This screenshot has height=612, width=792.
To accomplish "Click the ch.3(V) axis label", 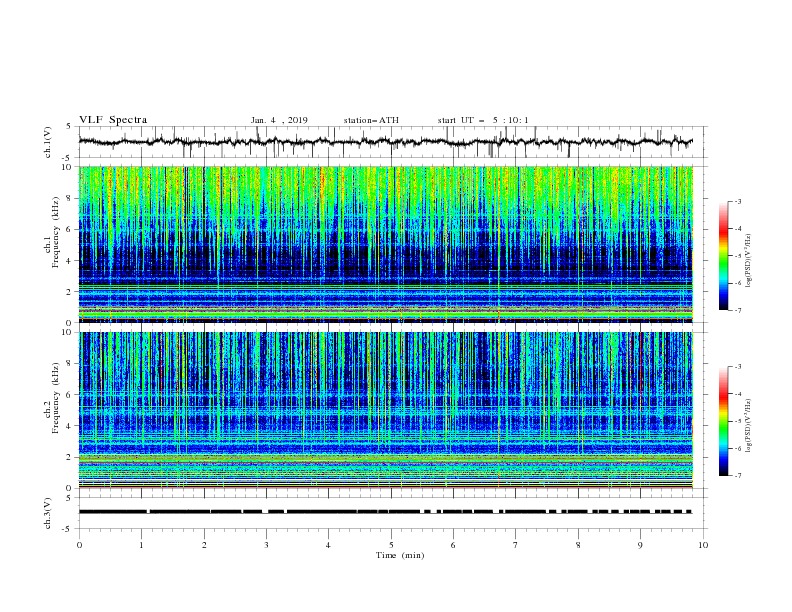I will (x=48, y=513).
